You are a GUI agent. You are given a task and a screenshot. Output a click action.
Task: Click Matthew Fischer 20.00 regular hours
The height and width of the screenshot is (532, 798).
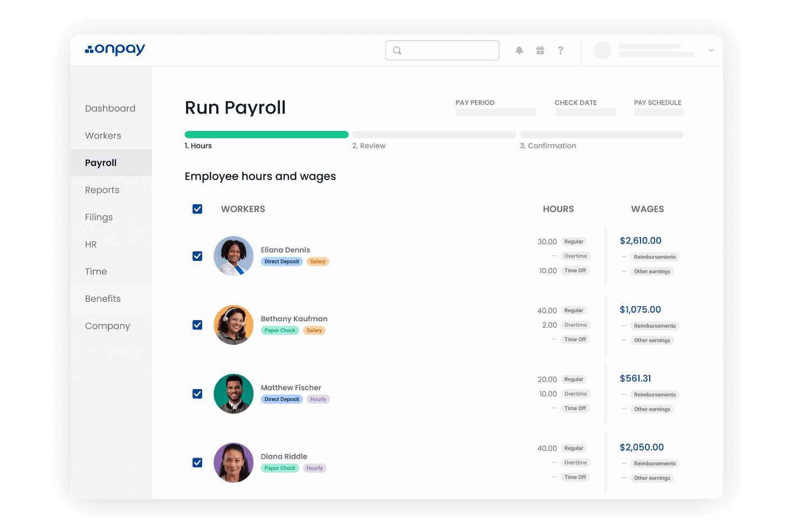pyautogui.click(x=547, y=379)
